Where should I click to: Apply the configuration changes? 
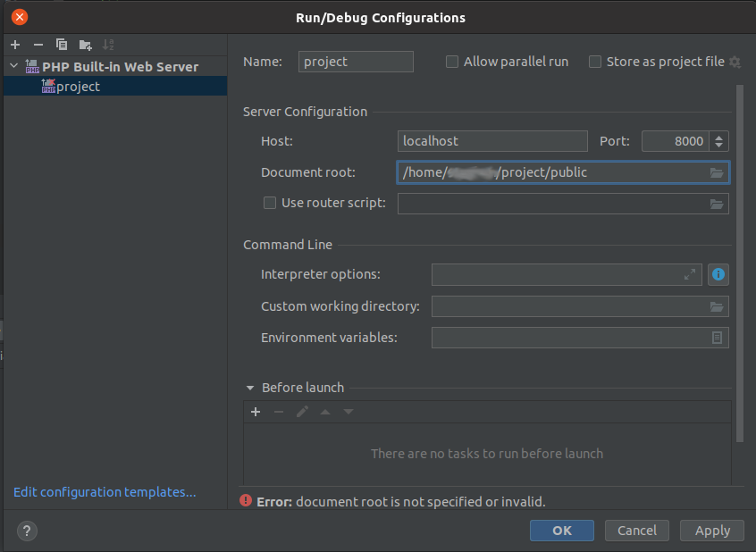click(711, 530)
